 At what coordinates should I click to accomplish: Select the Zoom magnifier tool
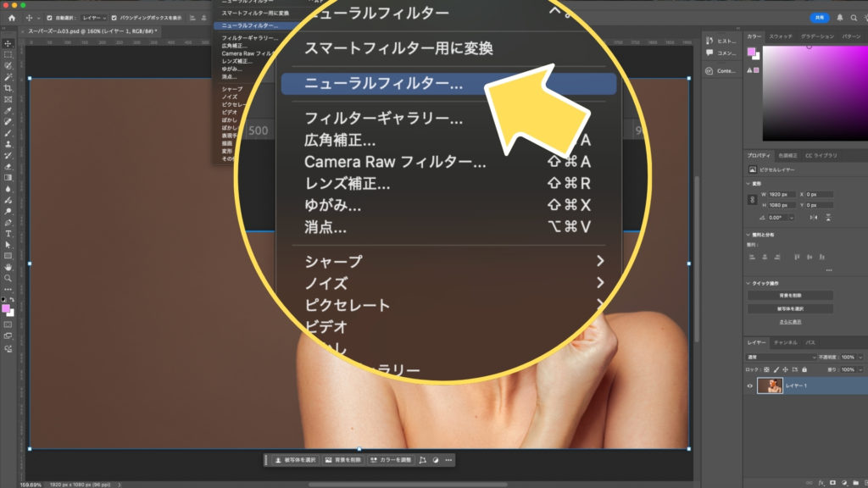8,278
